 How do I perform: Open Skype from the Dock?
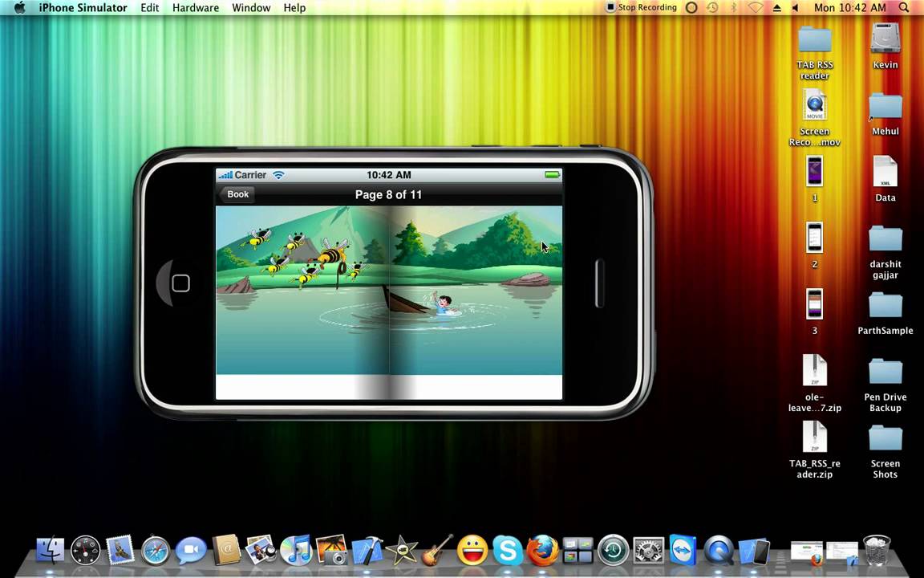pyautogui.click(x=508, y=550)
